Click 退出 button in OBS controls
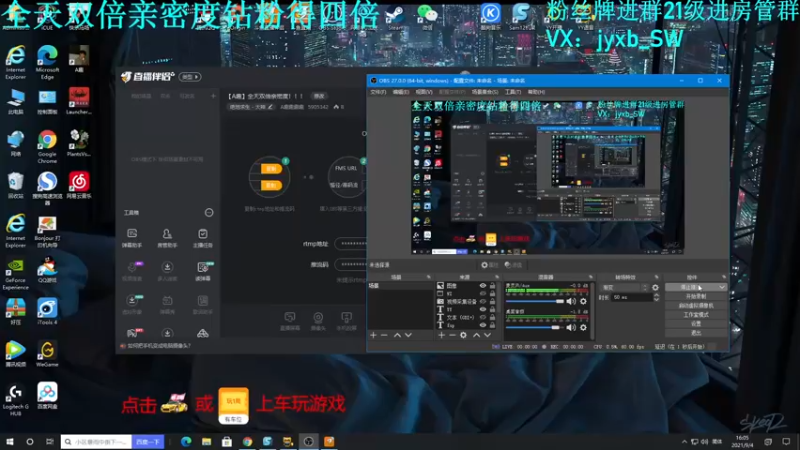 pyautogui.click(x=696, y=333)
